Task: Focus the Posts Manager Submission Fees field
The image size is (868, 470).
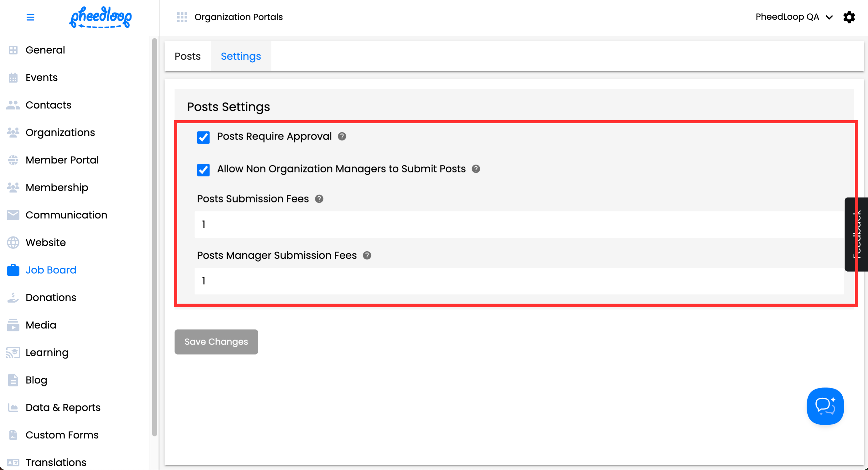Action: tap(519, 281)
